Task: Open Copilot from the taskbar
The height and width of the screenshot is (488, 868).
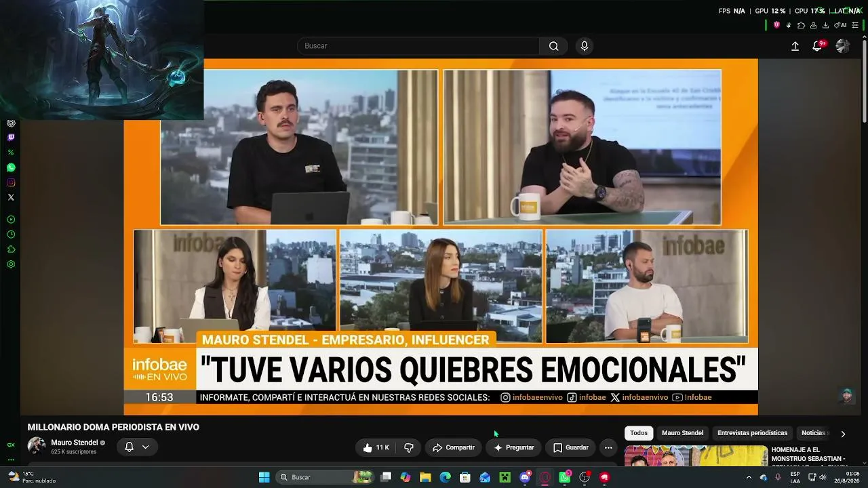Action: point(406,477)
